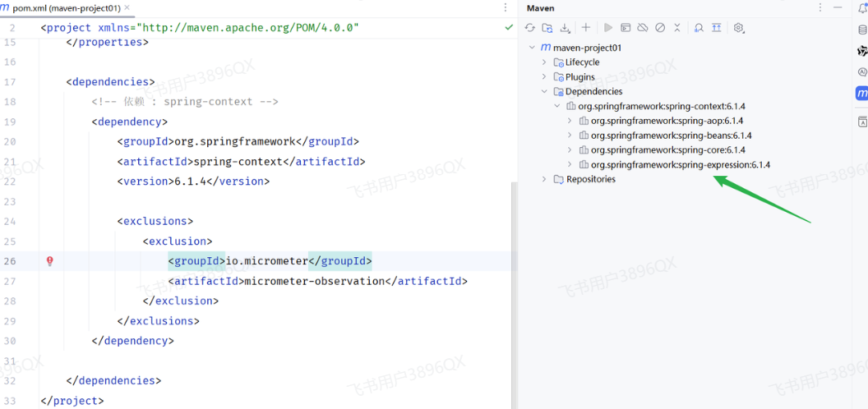The image size is (868, 409).
Task: Toggle Maven Offline Mode cloud icon
Action: [642, 28]
